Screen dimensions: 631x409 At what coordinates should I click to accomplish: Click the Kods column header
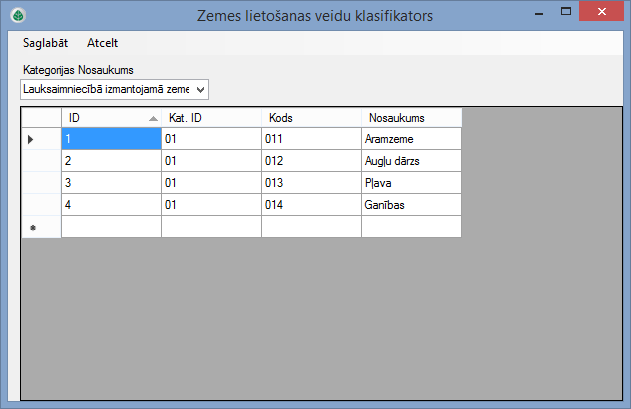coord(311,118)
